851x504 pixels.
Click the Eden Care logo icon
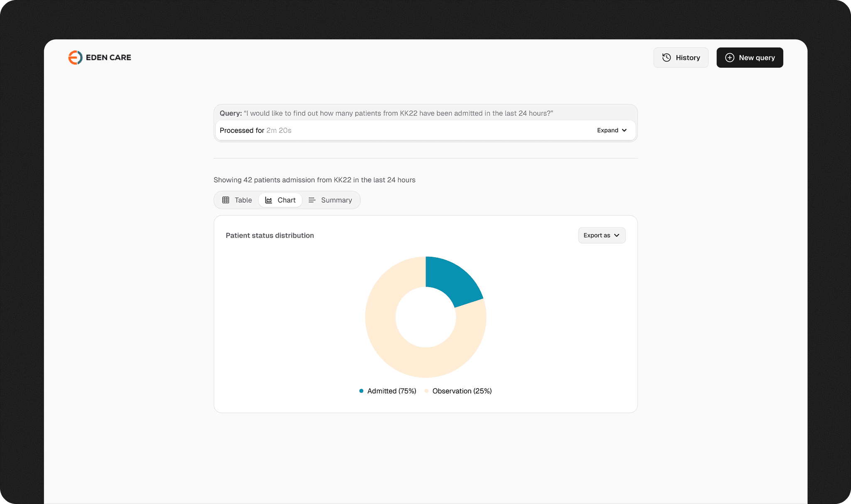75,57
